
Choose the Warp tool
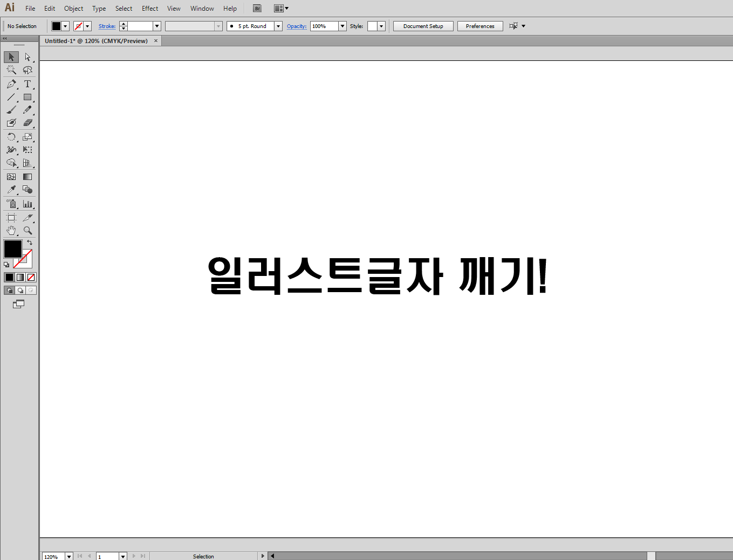click(x=11, y=150)
